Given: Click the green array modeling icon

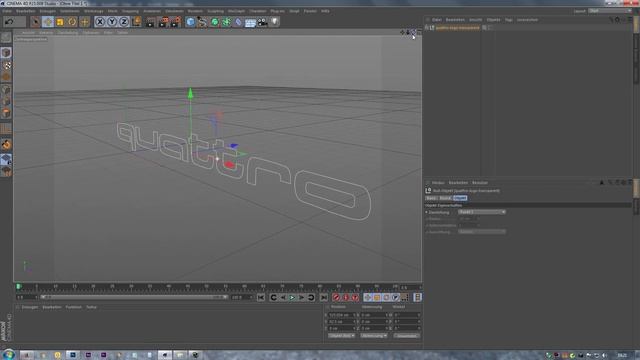Looking at the screenshot, I should coord(226,22).
